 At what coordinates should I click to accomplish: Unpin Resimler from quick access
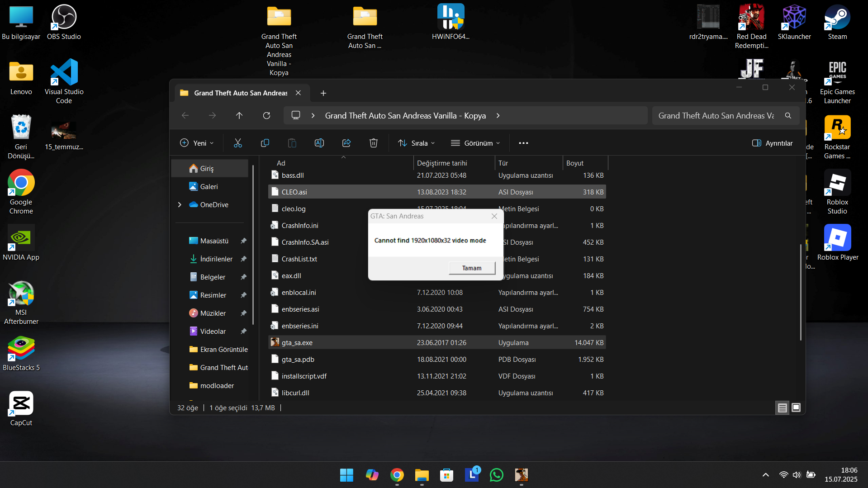[x=243, y=295]
